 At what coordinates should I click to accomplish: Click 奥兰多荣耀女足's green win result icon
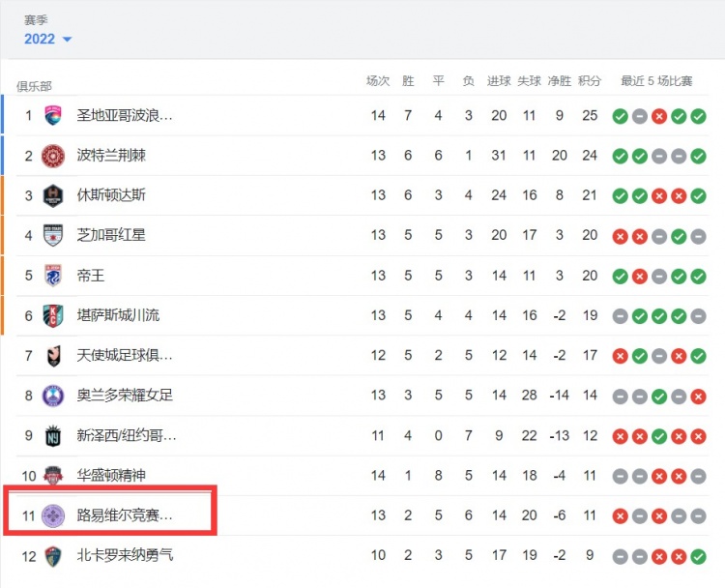pos(659,397)
